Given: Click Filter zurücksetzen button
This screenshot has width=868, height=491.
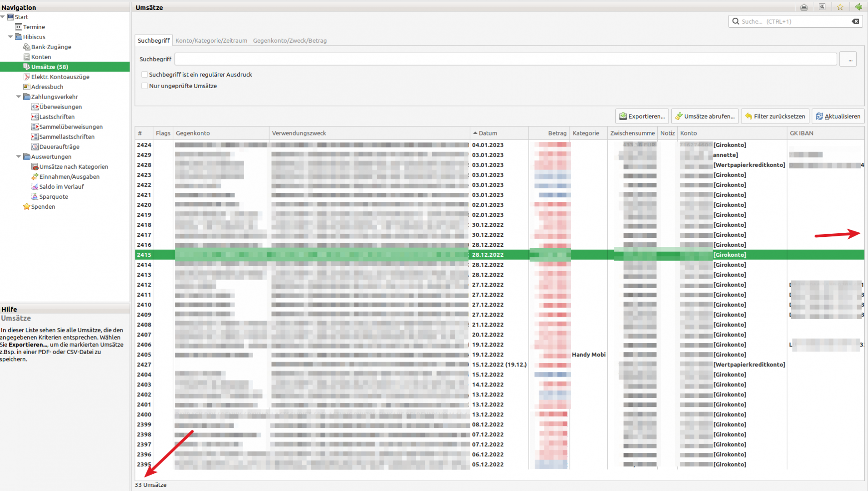Looking at the screenshot, I should pos(775,116).
